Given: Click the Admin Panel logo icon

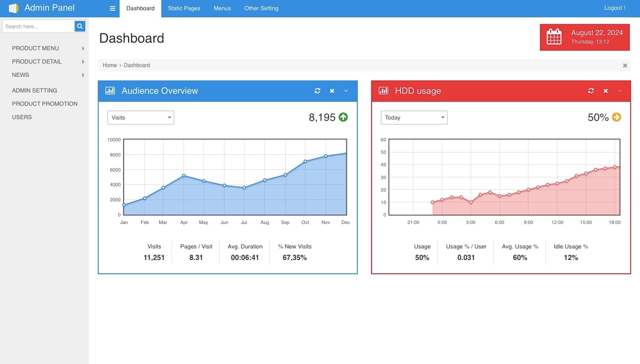Looking at the screenshot, I should pos(14,8).
